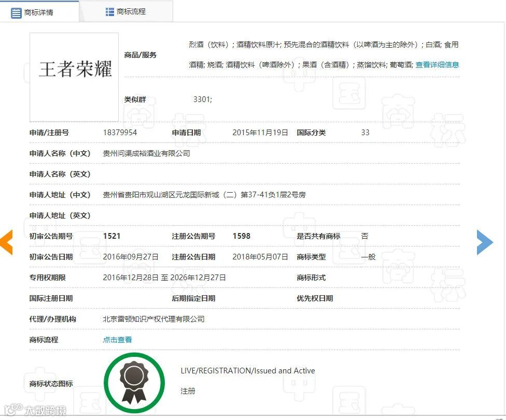Click similar group value 3301;

pos(203,99)
